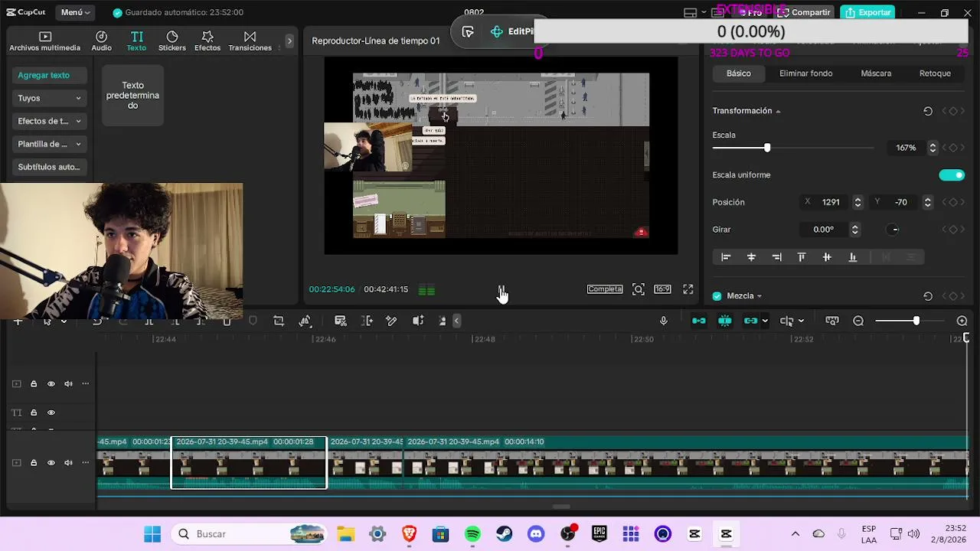Image resolution: width=980 pixels, height=551 pixels.
Task: Click the microphone record voiceover icon
Action: [x=664, y=321]
